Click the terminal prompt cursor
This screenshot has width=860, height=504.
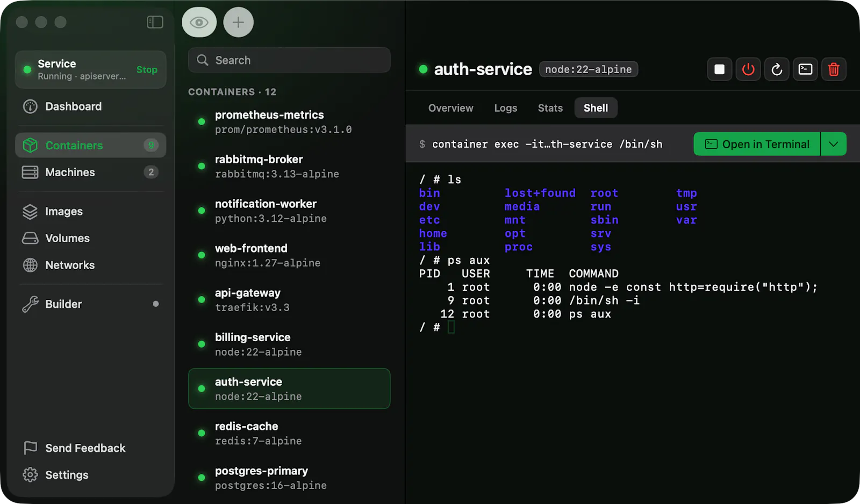tap(451, 327)
